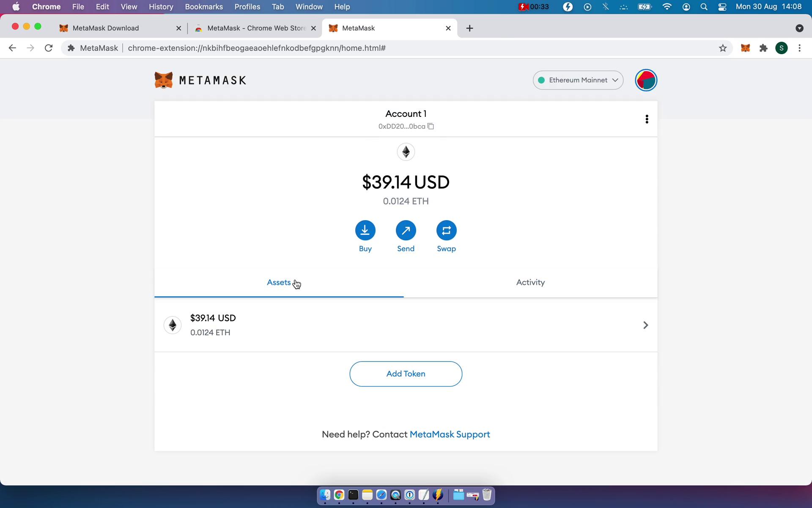This screenshot has width=812, height=508.
Task: Click the Ethereum logo in balance area
Action: pyautogui.click(x=405, y=152)
